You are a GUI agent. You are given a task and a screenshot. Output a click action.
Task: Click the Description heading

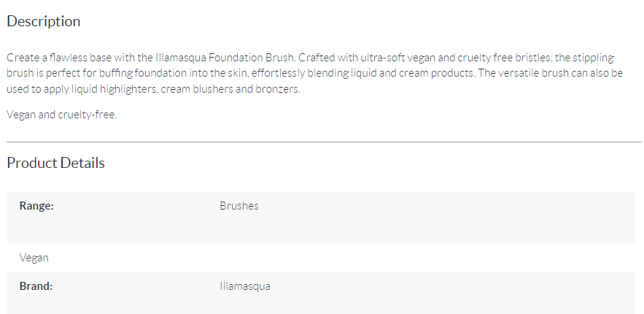click(x=44, y=21)
